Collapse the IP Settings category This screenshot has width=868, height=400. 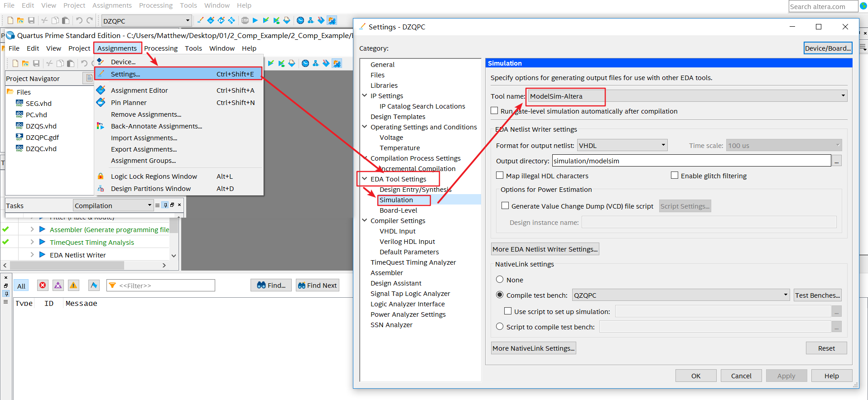(x=365, y=95)
